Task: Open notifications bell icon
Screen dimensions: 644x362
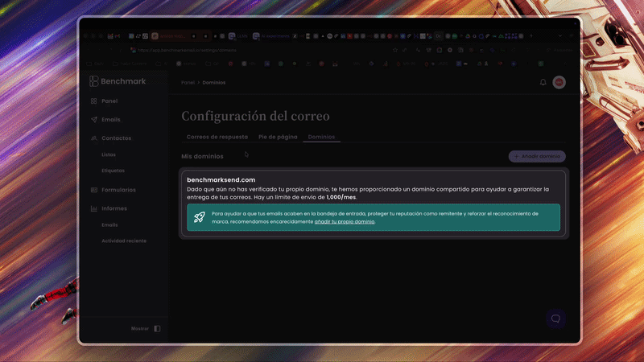Action: point(543,82)
